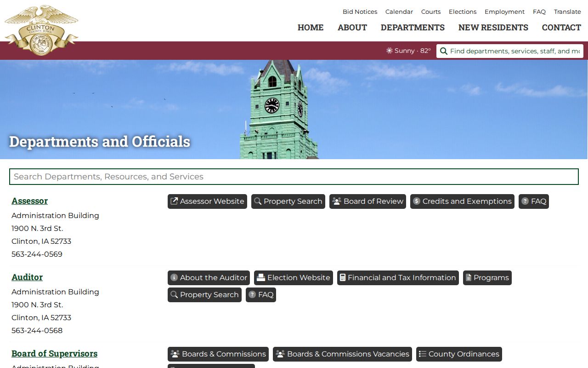This screenshot has width=588, height=368.
Task: Open the Assessor FAQ button
Action: (534, 201)
